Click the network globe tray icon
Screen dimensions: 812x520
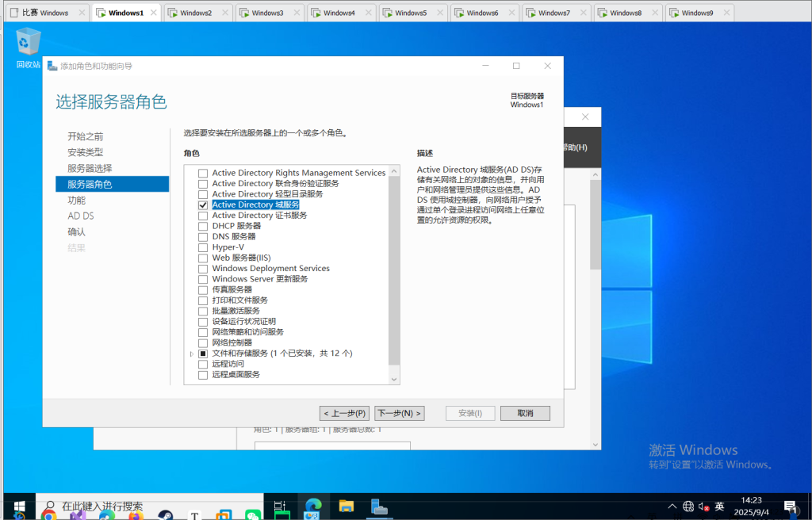[688, 507]
